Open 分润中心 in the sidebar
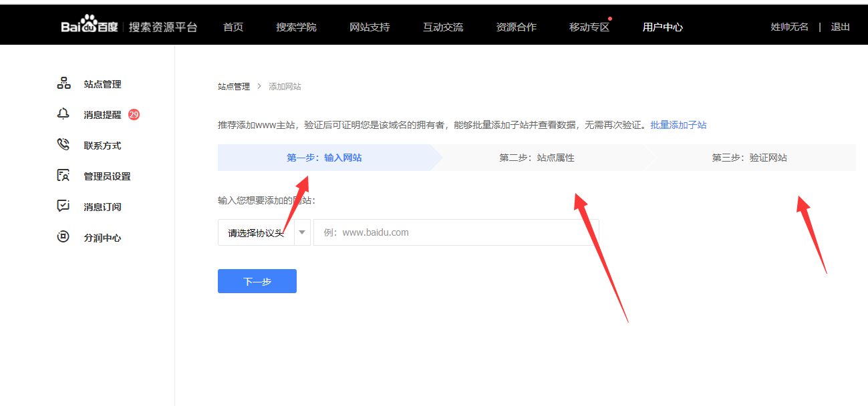The width and height of the screenshot is (868, 406). point(102,238)
